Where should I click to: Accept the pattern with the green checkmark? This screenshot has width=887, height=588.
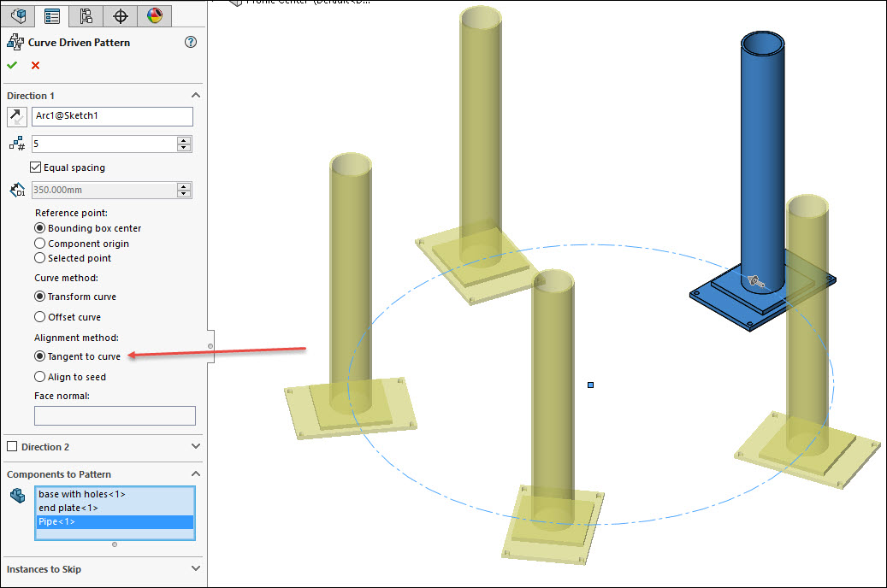pyautogui.click(x=12, y=65)
